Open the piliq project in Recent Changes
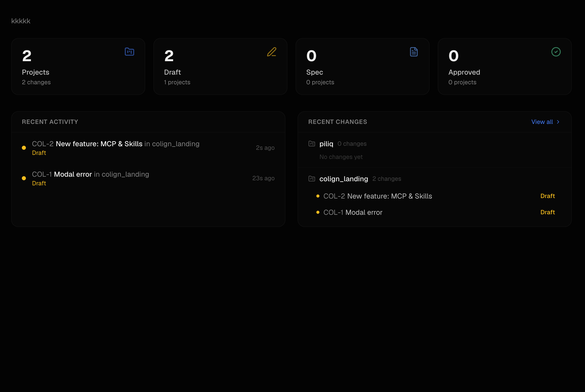Screen dimensions: 585x392 326,144
